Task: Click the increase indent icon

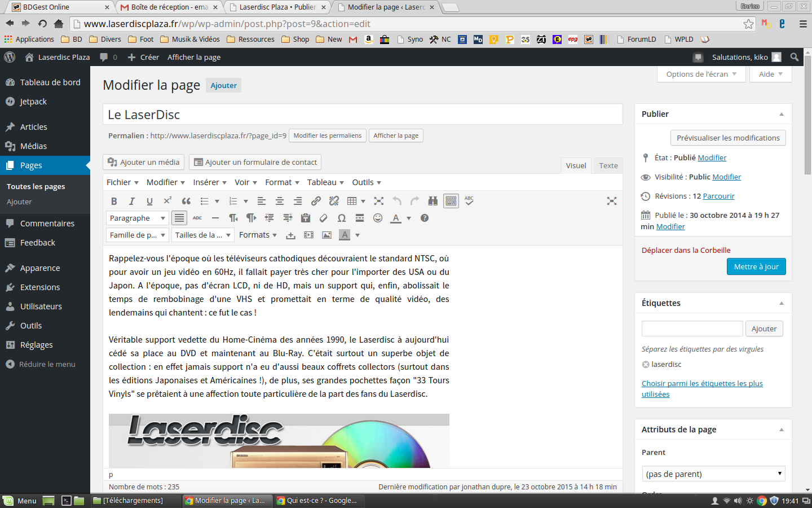Action: coord(288,218)
